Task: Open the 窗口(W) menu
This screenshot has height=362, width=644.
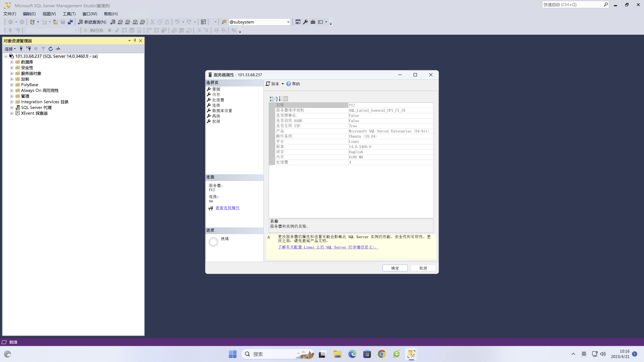Action: [x=90, y=14]
